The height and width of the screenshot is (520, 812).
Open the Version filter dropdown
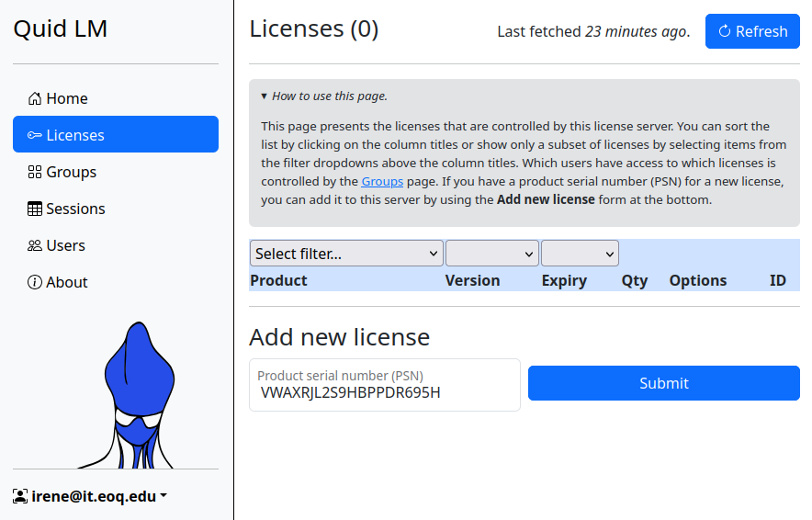(x=491, y=254)
